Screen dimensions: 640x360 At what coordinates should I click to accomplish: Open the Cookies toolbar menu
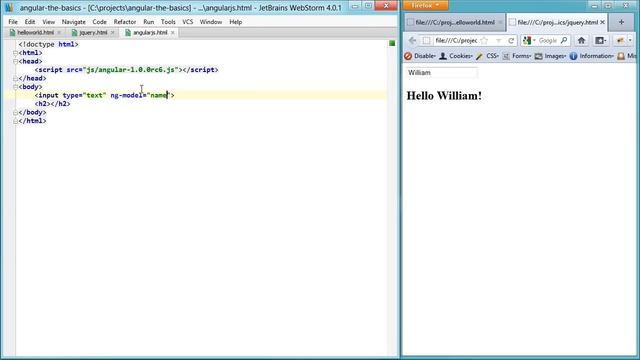tap(456, 56)
